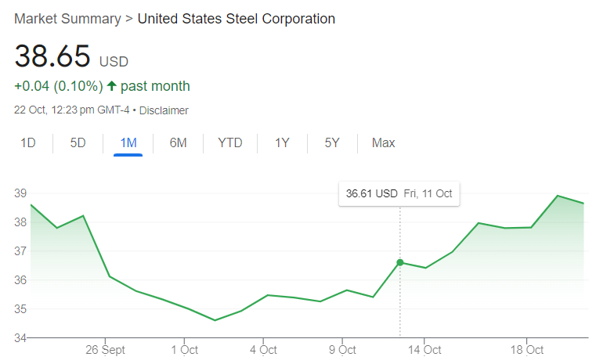This screenshot has height=364, width=596.
Task: Show the 6M price chart
Action: coord(178,143)
